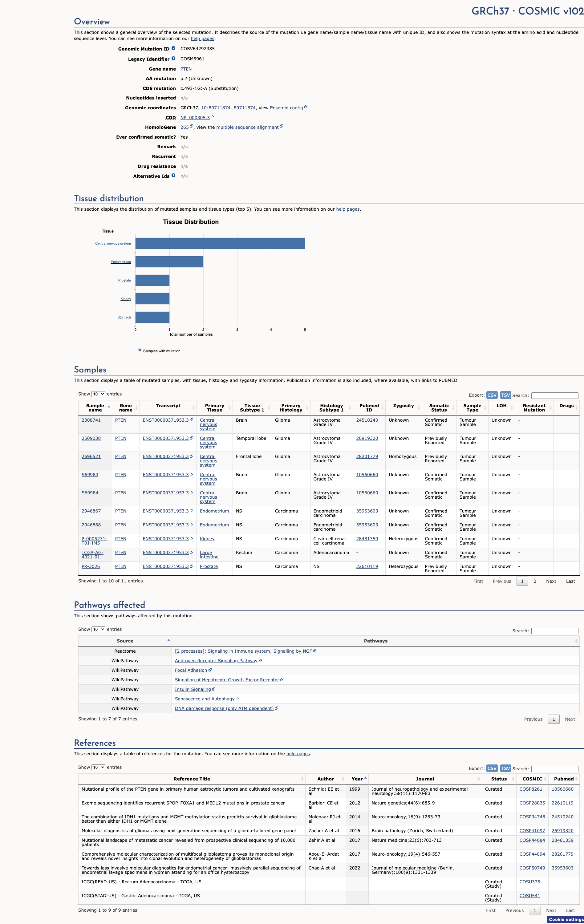Click Last in Samples table pagination

click(x=570, y=581)
